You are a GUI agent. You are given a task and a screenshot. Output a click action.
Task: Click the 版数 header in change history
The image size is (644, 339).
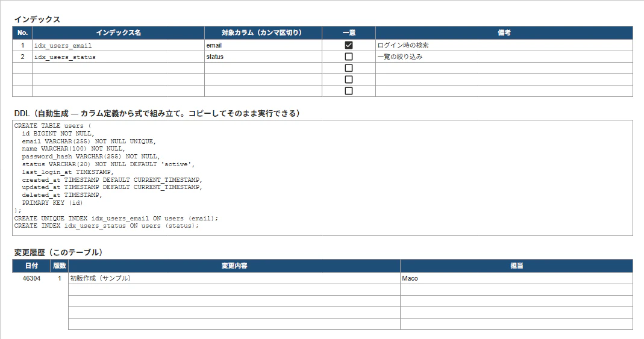click(x=59, y=266)
